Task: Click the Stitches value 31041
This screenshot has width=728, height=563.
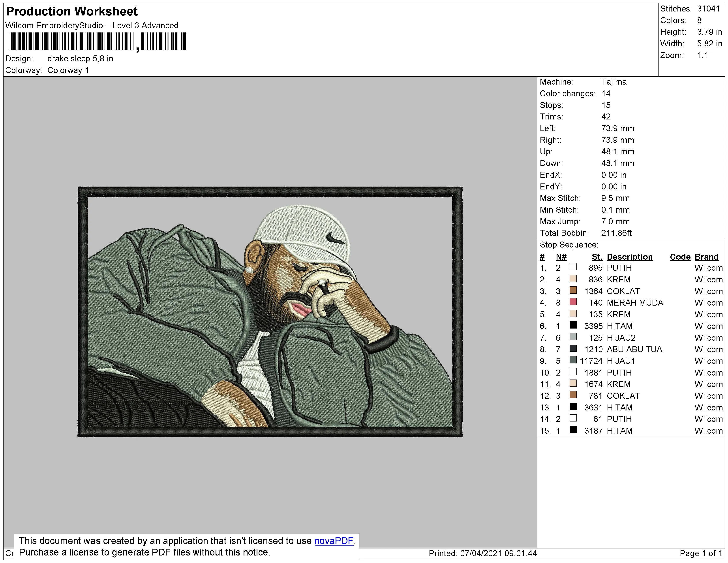Action: tap(708, 9)
